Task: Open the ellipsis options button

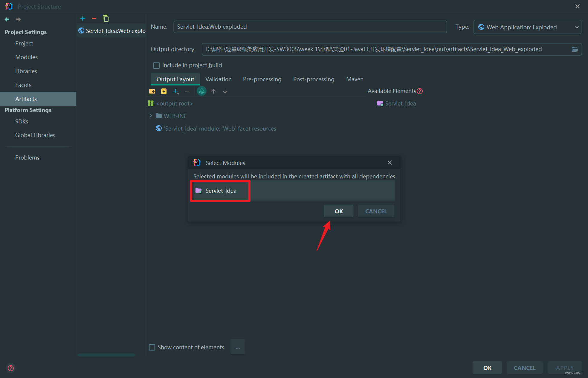Action: (238, 347)
